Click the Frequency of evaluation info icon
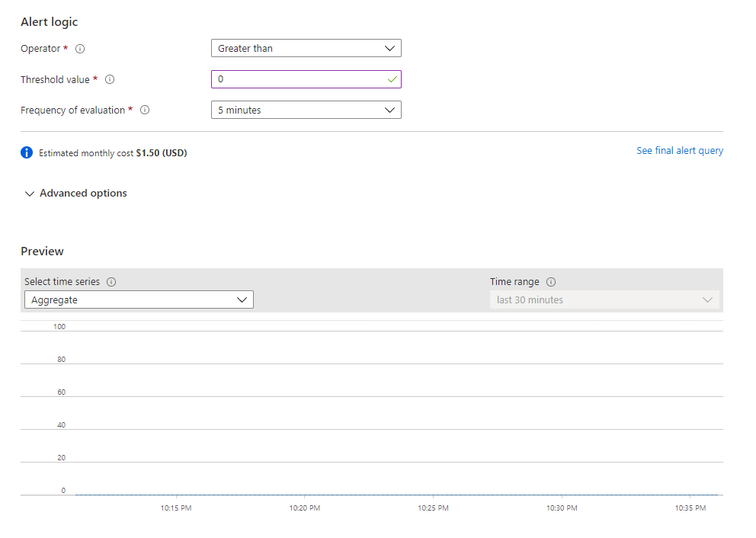The image size is (756, 538). click(145, 110)
